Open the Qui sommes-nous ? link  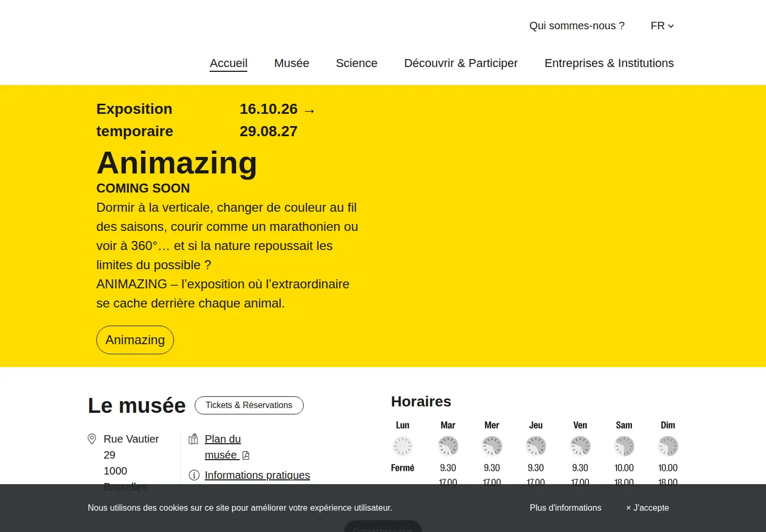point(577,26)
